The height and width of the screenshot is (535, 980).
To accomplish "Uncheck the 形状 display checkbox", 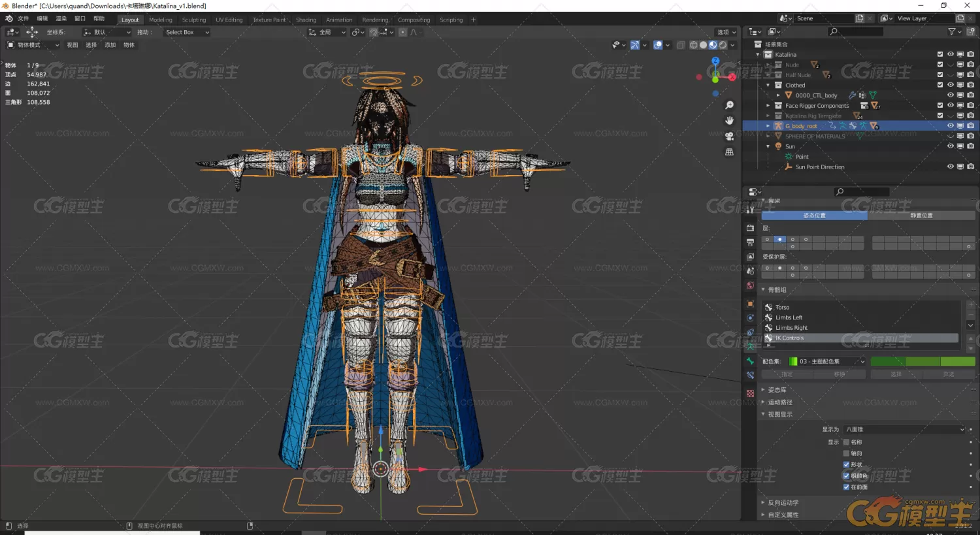I will pyautogui.click(x=847, y=464).
